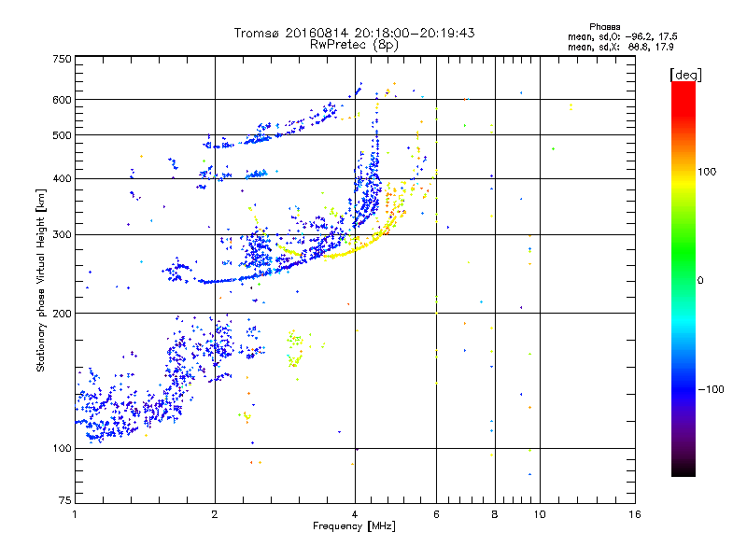This screenshot has height=560, width=747.
Task: Click the '[deg]' colorbar unit label
Action: coord(685,75)
